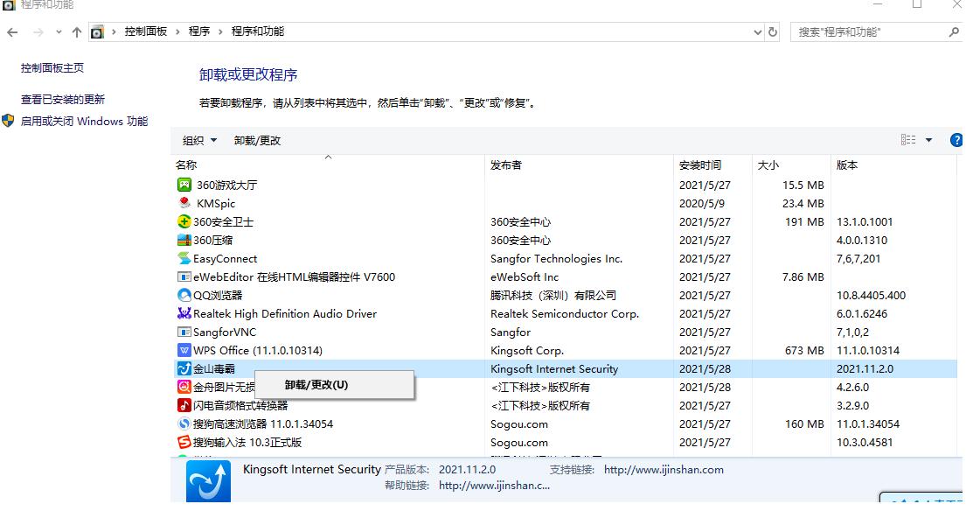Choose 卸载/更改(U) from context menu
Image resolution: width=980 pixels, height=532 pixels.
point(334,385)
